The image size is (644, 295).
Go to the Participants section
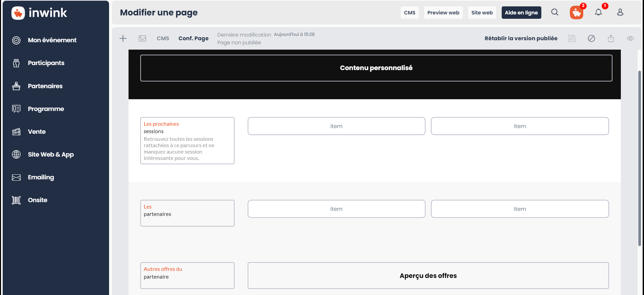46,63
